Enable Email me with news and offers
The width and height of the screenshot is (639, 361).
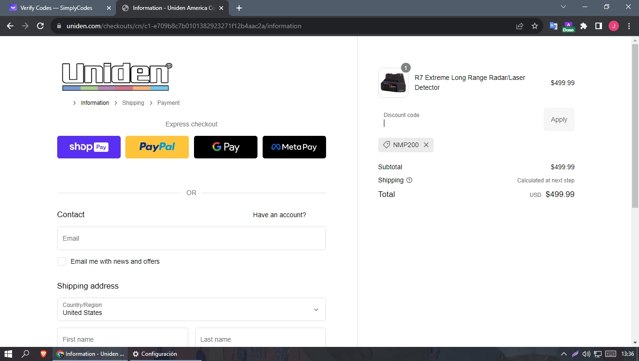[x=62, y=261]
